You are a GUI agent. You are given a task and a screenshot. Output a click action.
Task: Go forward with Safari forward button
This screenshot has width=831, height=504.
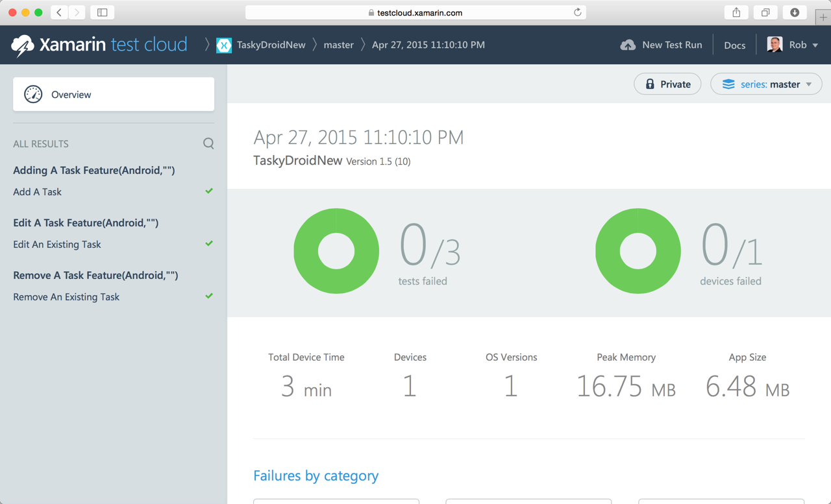click(77, 12)
